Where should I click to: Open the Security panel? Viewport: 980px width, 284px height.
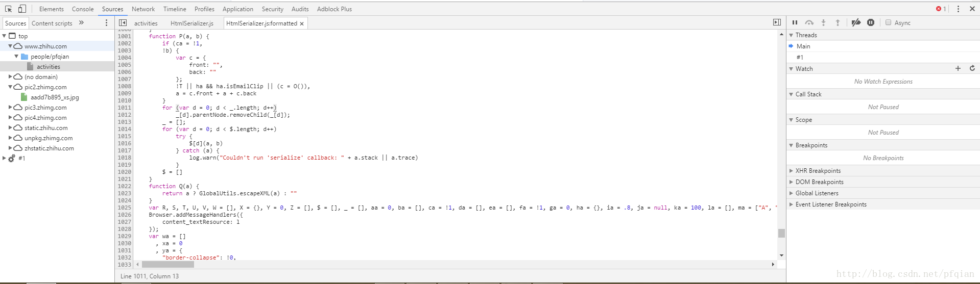pos(273,9)
